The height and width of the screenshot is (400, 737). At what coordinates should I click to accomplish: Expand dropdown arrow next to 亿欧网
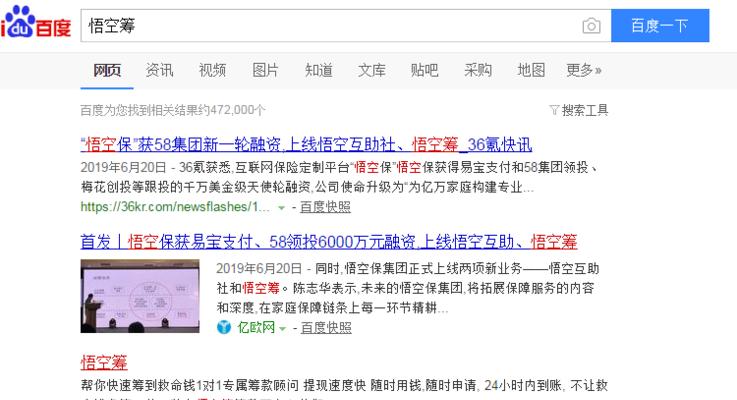click(x=282, y=328)
